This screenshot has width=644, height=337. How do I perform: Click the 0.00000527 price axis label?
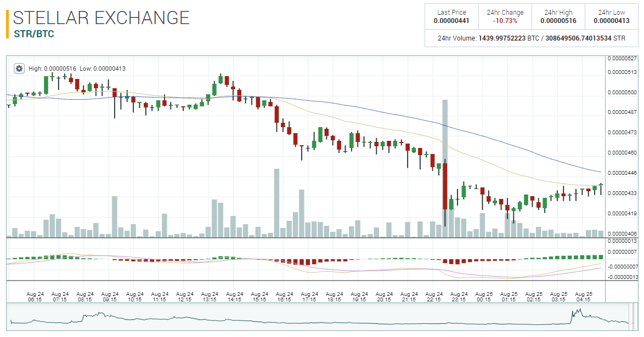[622, 59]
